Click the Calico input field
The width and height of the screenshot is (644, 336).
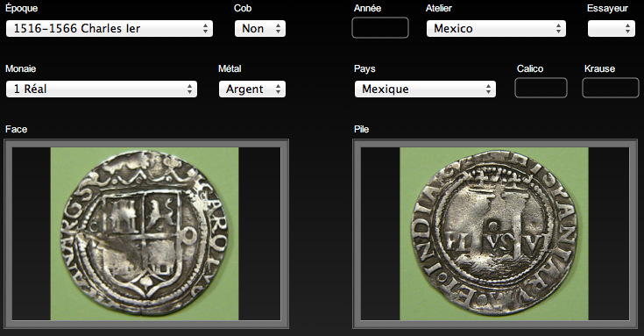pyautogui.click(x=541, y=88)
